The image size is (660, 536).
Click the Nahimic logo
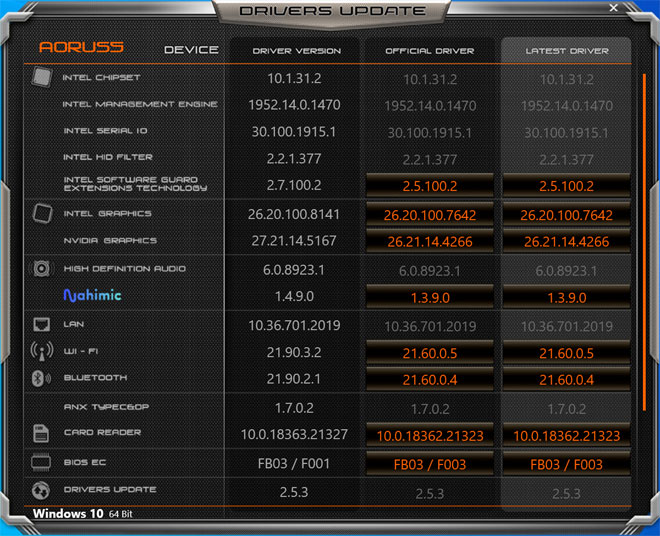pyautogui.click(x=92, y=296)
